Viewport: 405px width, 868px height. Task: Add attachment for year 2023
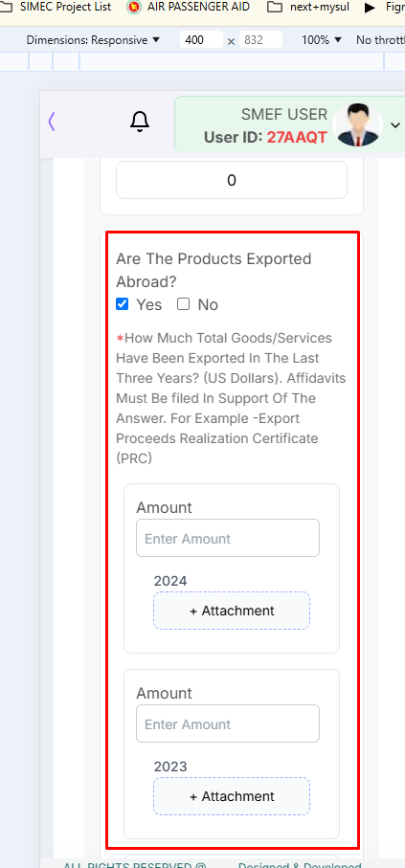pos(232,796)
